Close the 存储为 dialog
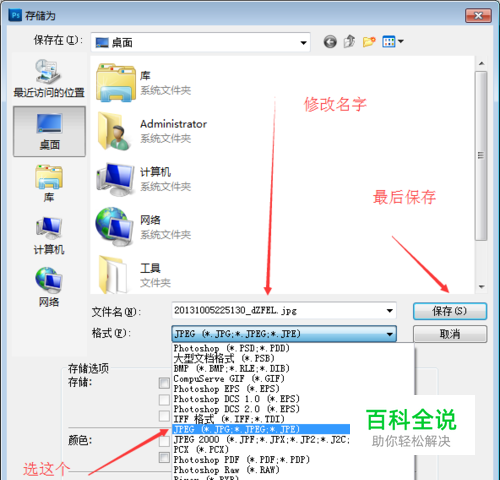 click(478, 16)
